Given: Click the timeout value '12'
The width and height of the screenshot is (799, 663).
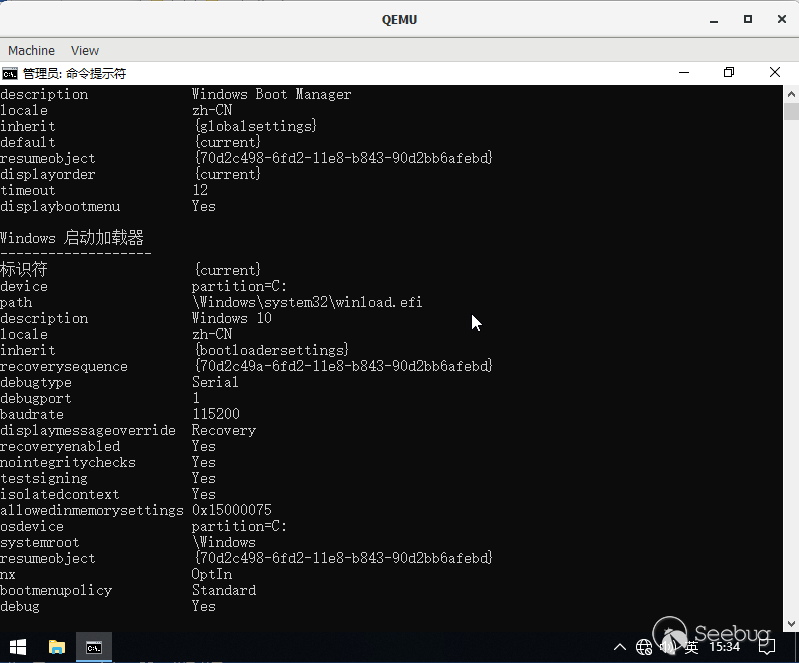Looking at the screenshot, I should pyautogui.click(x=200, y=190).
